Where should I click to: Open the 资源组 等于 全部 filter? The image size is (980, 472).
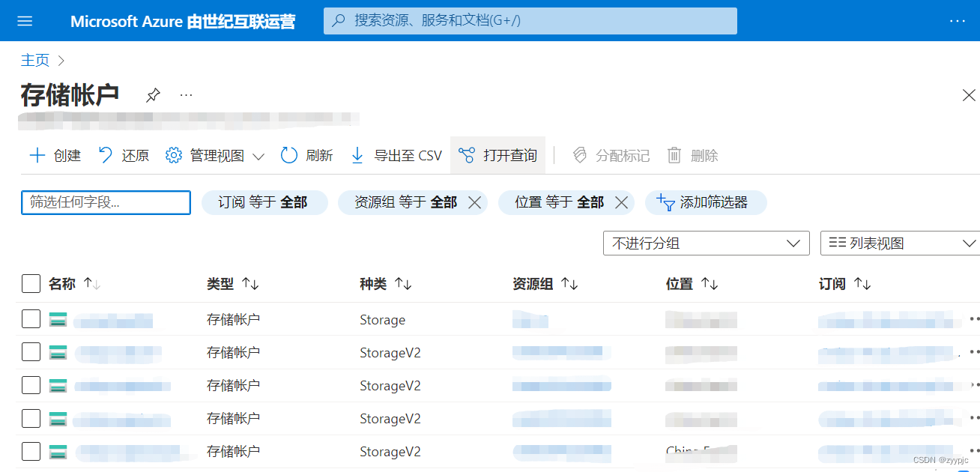coord(405,202)
